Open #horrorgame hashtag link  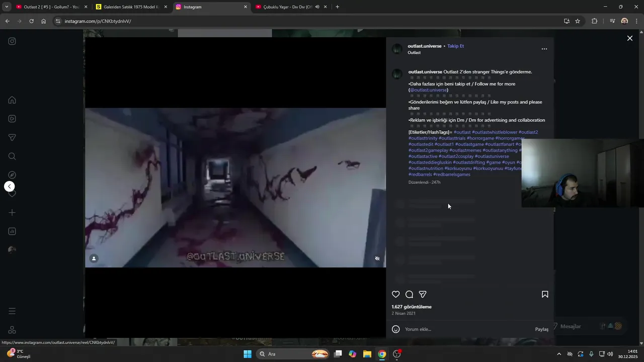coord(480,138)
